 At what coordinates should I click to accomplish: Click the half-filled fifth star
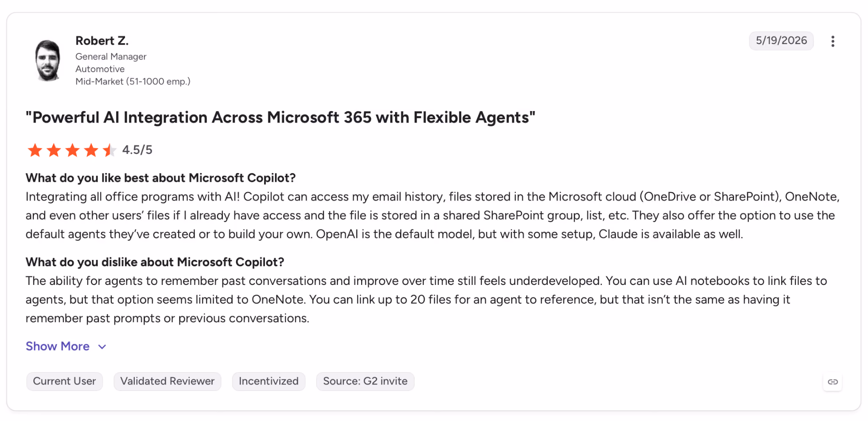110,150
